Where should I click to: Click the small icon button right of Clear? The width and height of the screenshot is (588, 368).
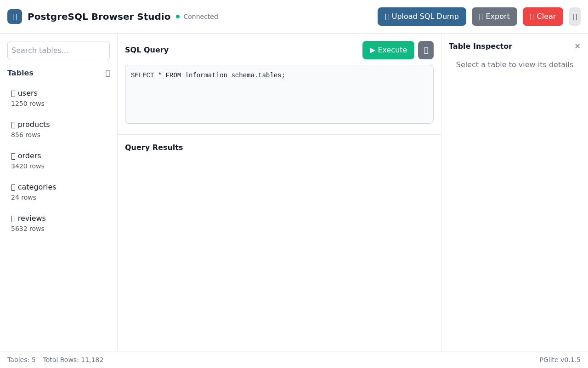click(x=575, y=17)
